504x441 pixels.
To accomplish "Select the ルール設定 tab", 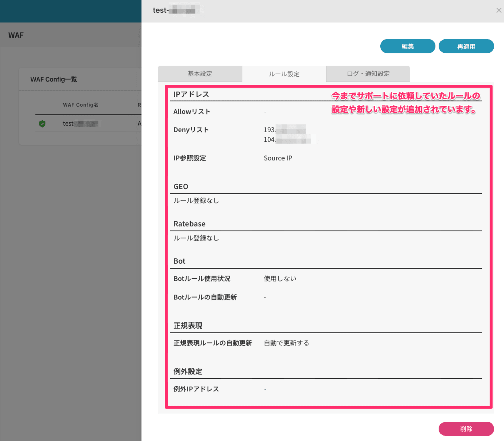I will [284, 74].
